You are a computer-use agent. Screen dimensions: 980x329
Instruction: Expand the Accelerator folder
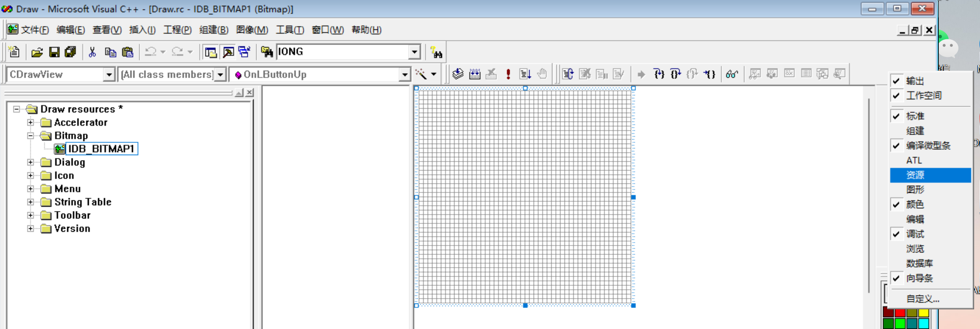click(x=30, y=122)
